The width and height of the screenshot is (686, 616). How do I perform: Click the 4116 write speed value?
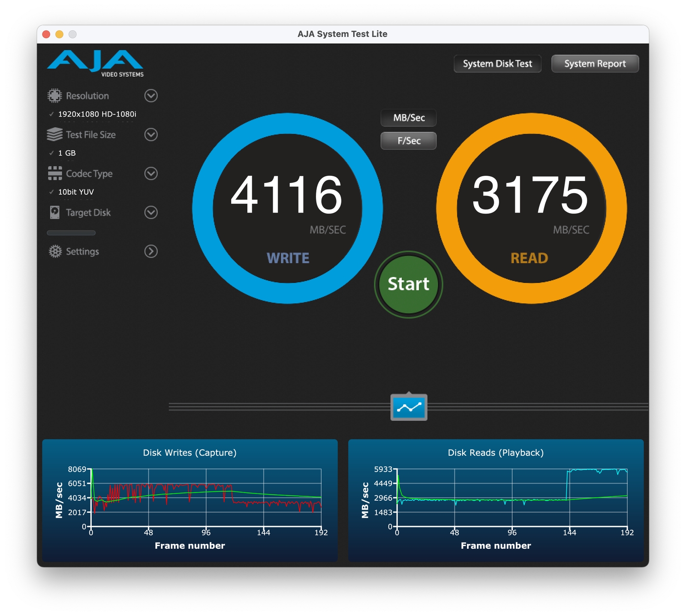tap(287, 195)
